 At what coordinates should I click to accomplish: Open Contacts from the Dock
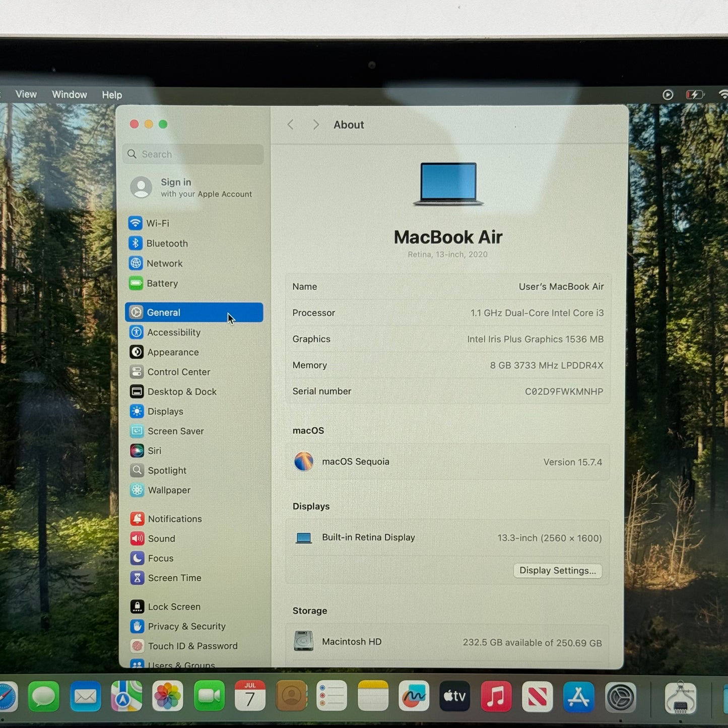click(291, 697)
